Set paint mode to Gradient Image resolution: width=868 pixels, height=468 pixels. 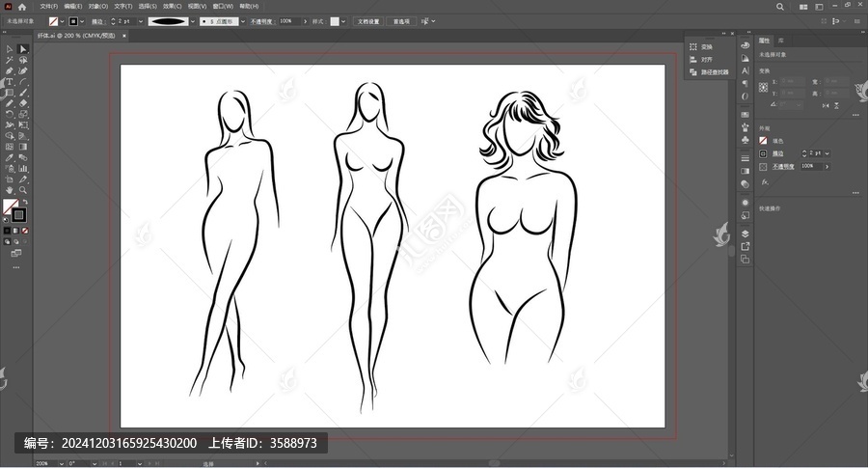(16, 231)
